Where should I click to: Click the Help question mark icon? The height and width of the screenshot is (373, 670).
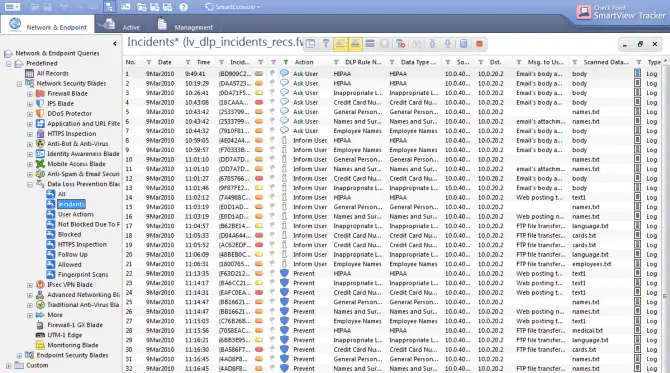(x=183, y=7)
